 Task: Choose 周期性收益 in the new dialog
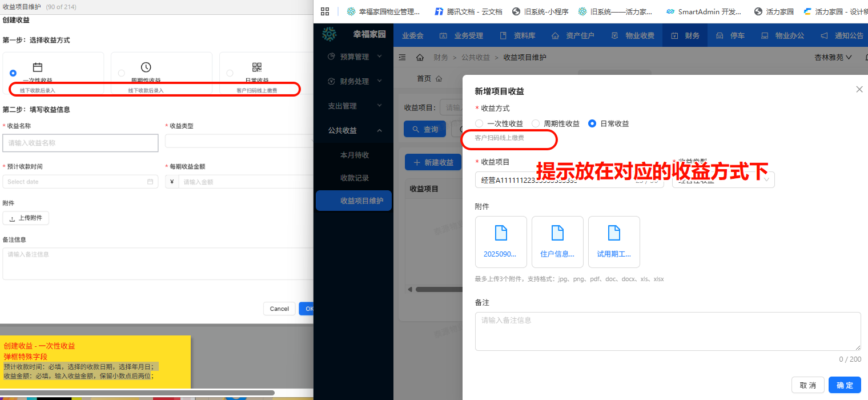(535, 123)
